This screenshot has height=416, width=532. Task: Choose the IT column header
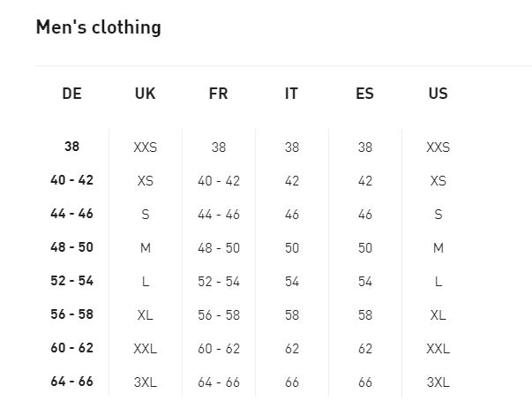(291, 94)
